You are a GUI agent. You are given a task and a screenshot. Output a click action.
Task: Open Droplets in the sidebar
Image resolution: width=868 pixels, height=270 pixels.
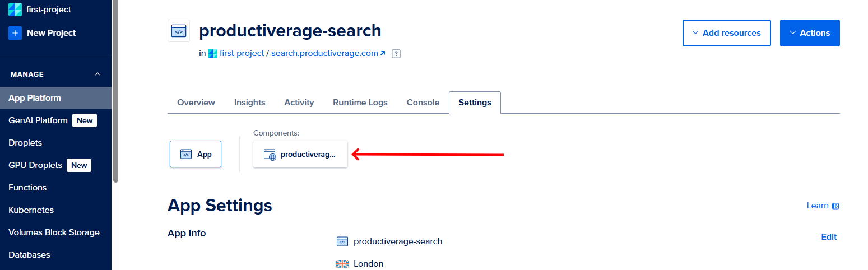click(25, 143)
